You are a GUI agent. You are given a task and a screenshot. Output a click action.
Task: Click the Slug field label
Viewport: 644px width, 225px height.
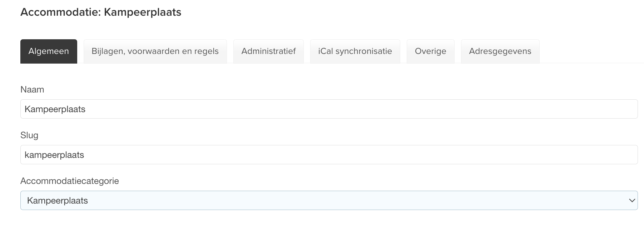(29, 135)
